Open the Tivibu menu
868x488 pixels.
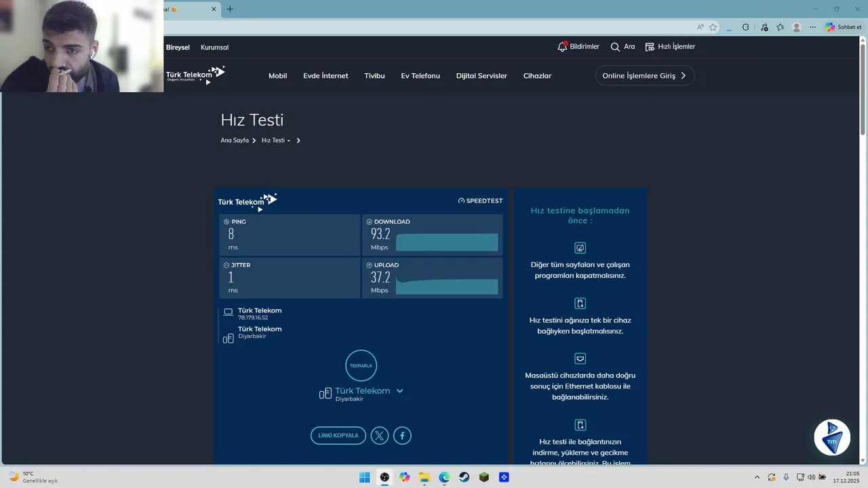click(x=374, y=76)
